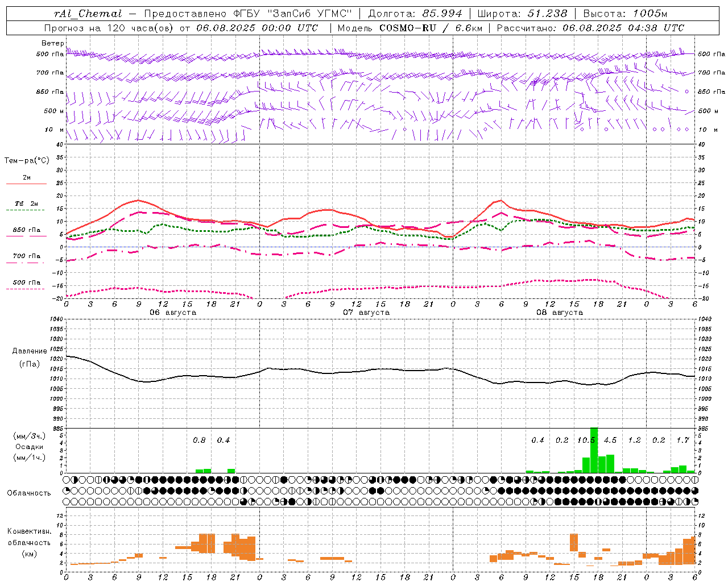Click the "(мм/1ч.)" precipitation unit label
Image resolution: width=728 pixels, height=582 pixels.
(x=30, y=458)
